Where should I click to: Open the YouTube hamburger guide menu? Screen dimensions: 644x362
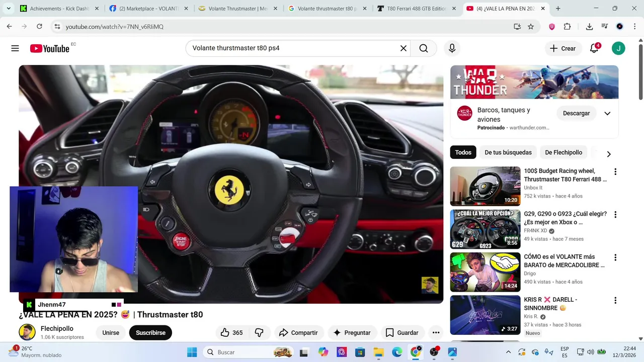click(x=15, y=48)
